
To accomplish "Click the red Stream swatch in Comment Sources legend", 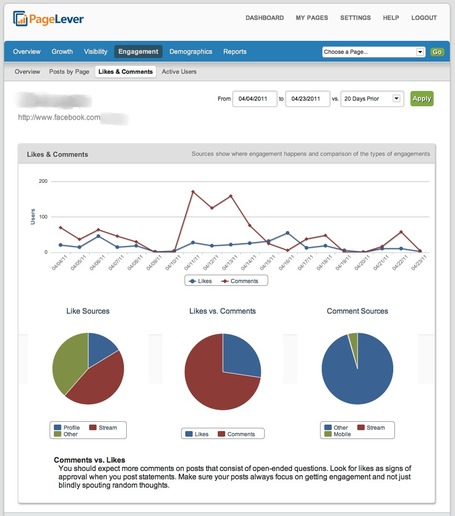I will pyautogui.click(x=361, y=427).
